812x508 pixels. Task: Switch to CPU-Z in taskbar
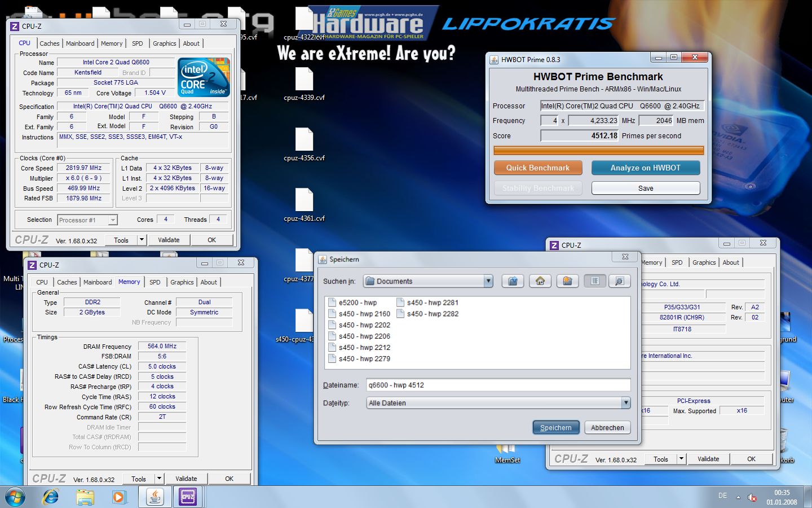[x=188, y=497]
